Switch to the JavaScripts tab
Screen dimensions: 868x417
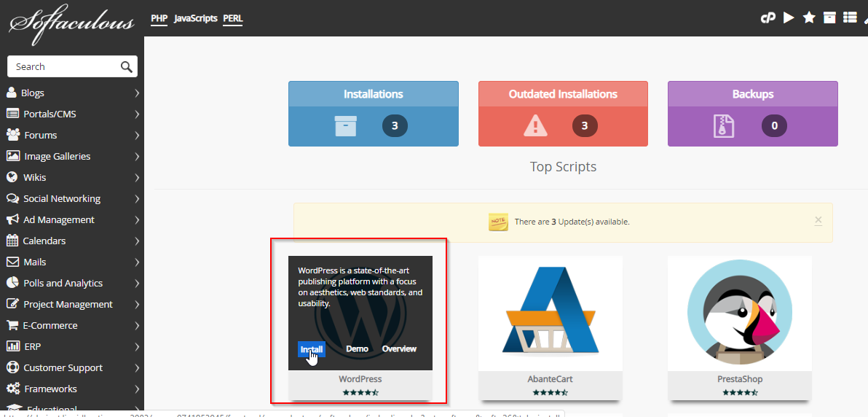pyautogui.click(x=195, y=18)
